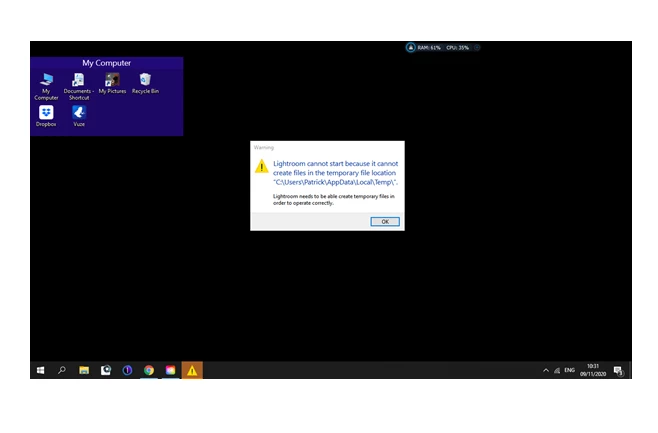
Task: Open the My Pictures desktop icon
Action: (112, 83)
